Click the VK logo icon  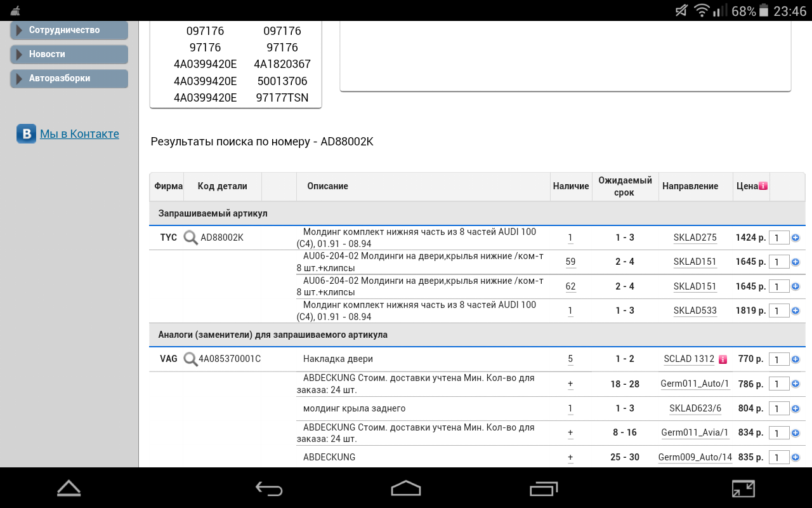[26, 134]
